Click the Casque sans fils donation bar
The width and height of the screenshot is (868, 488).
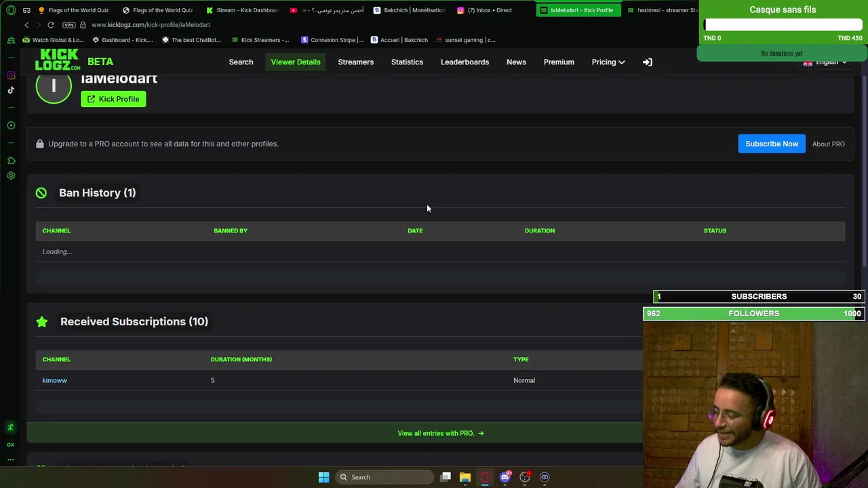[783, 25]
